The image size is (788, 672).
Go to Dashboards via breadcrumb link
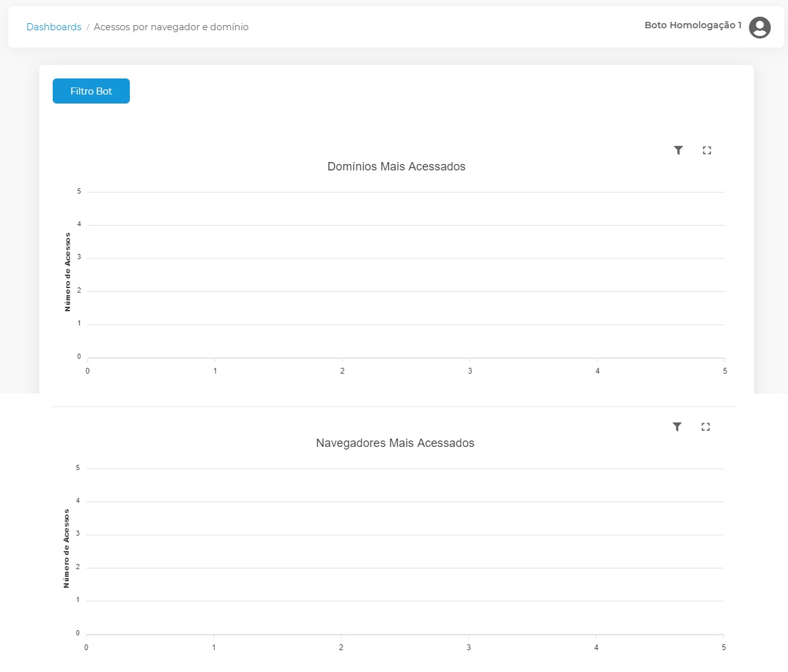click(x=54, y=27)
